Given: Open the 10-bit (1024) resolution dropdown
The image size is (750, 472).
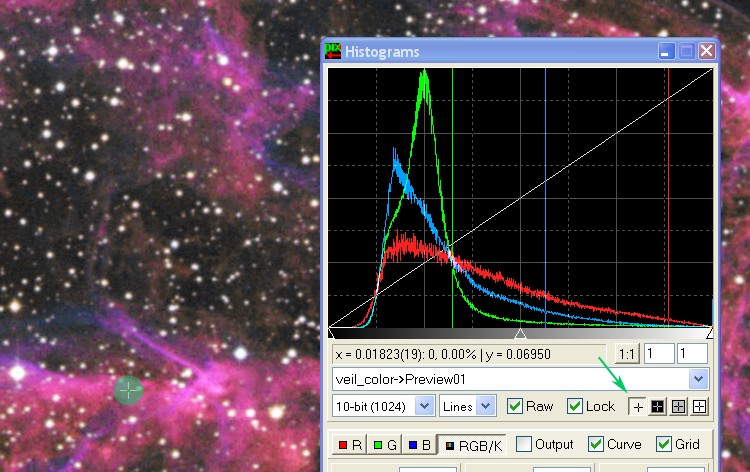Looking at the screenshot, I should tap(424, 406).
